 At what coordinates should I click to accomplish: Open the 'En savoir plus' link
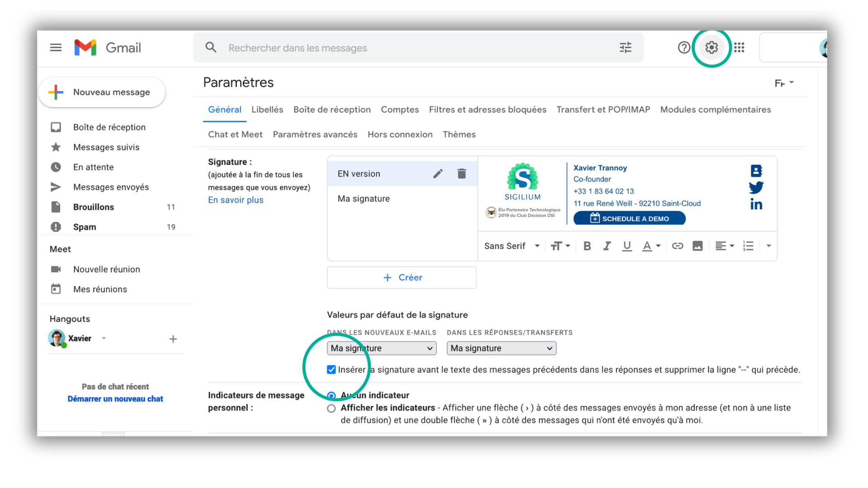pyautogui.click(x=236, y=200)
